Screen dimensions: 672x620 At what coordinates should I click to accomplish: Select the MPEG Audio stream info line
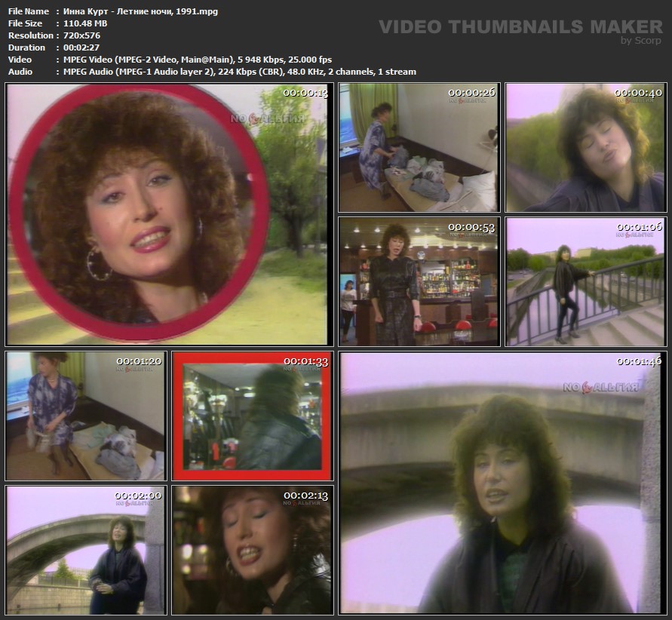[235, 72]
